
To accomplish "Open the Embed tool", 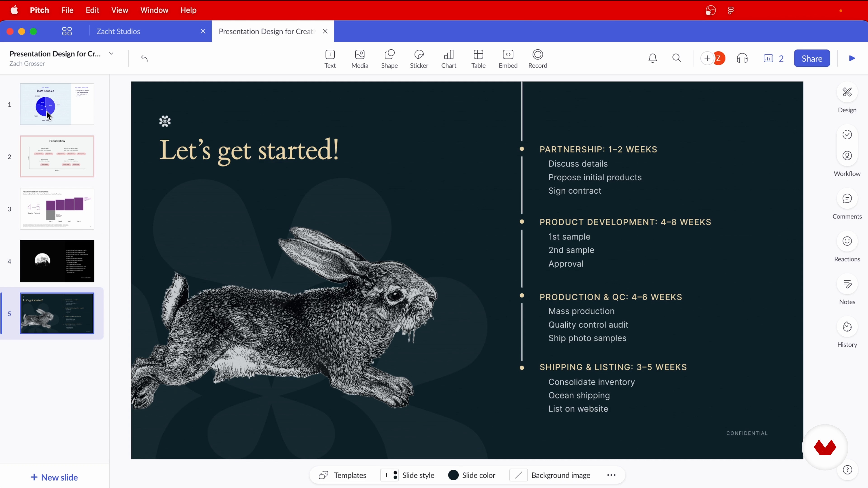I will click(508, 59).
